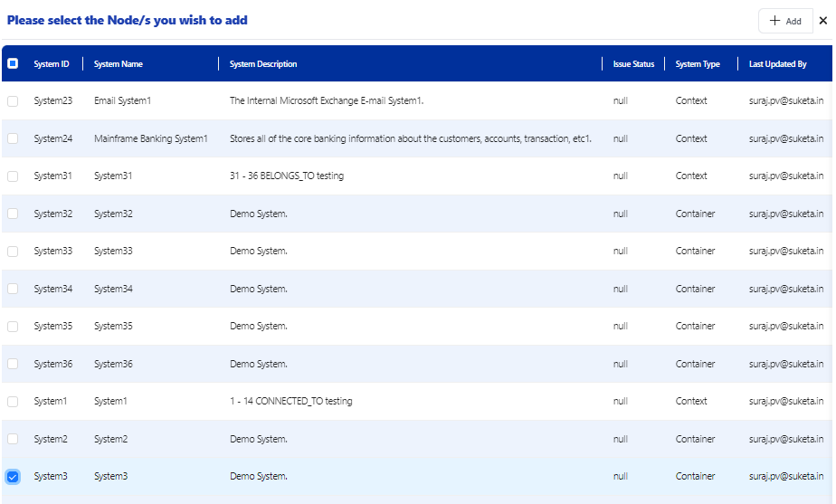Image resolution: width=836 pixels, height=504 pixels.
Task: Select the System24 row checkbox
Action: tap(13, 138)
